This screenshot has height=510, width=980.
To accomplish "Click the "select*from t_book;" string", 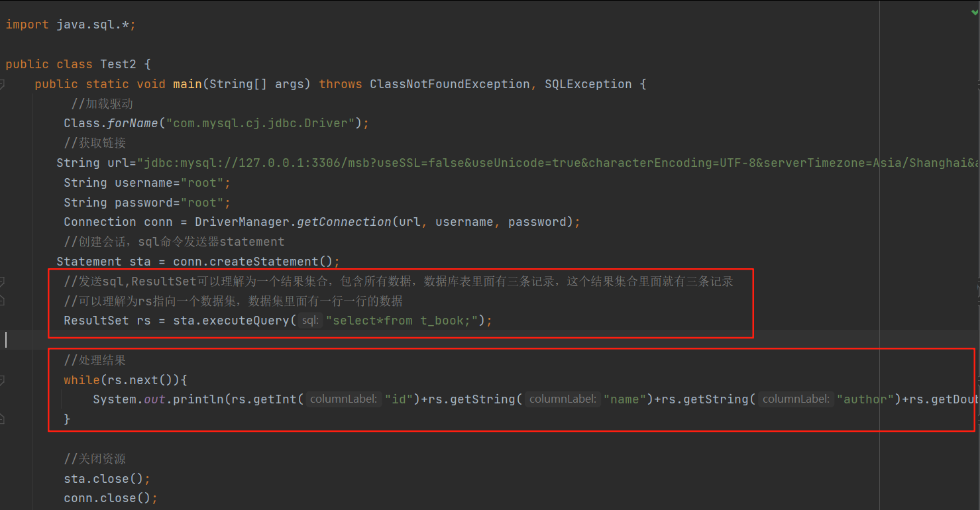I will (x=402, y=321).
